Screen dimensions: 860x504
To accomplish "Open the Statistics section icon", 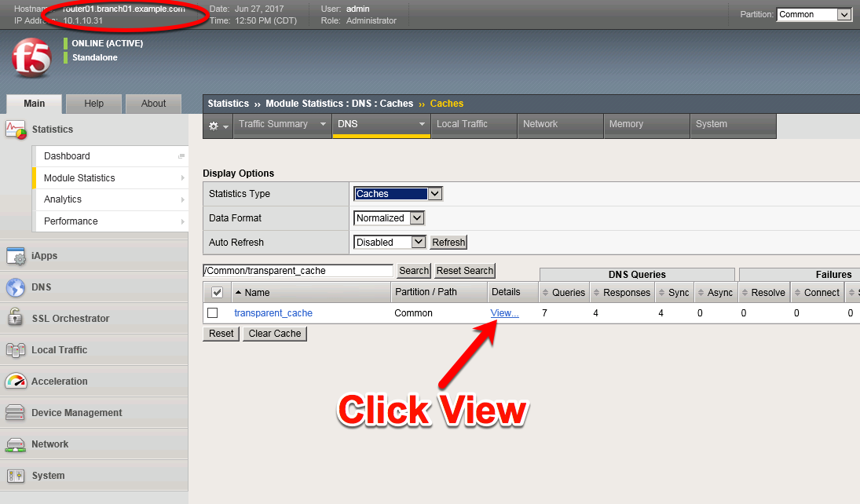I will 16,130.
